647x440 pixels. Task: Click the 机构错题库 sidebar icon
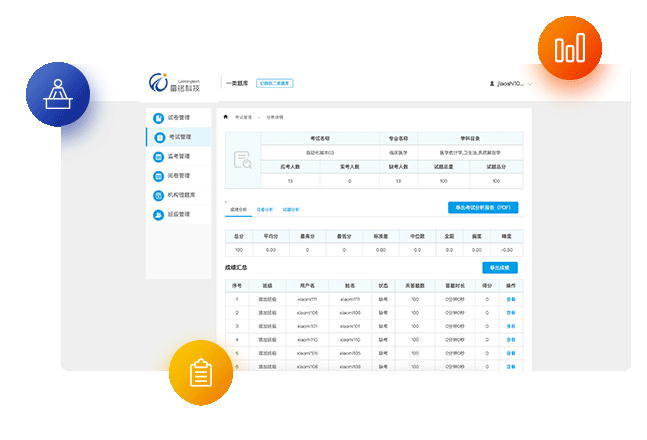pyautogui.click(x=158, y=195)
